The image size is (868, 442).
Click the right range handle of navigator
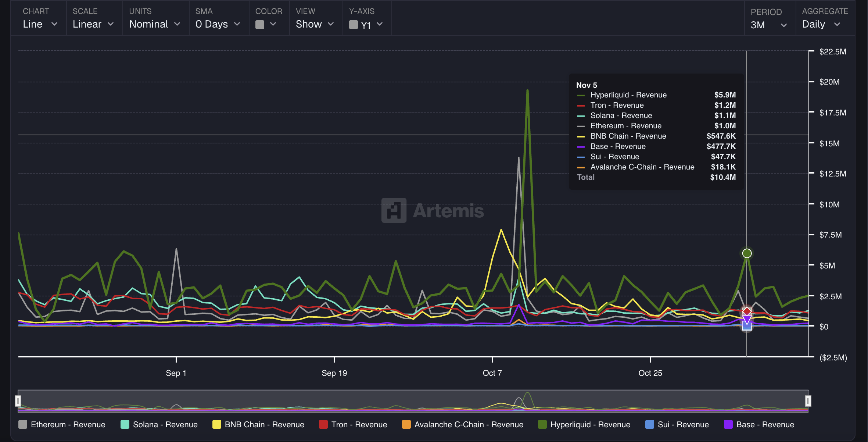(x=808, y=400)
